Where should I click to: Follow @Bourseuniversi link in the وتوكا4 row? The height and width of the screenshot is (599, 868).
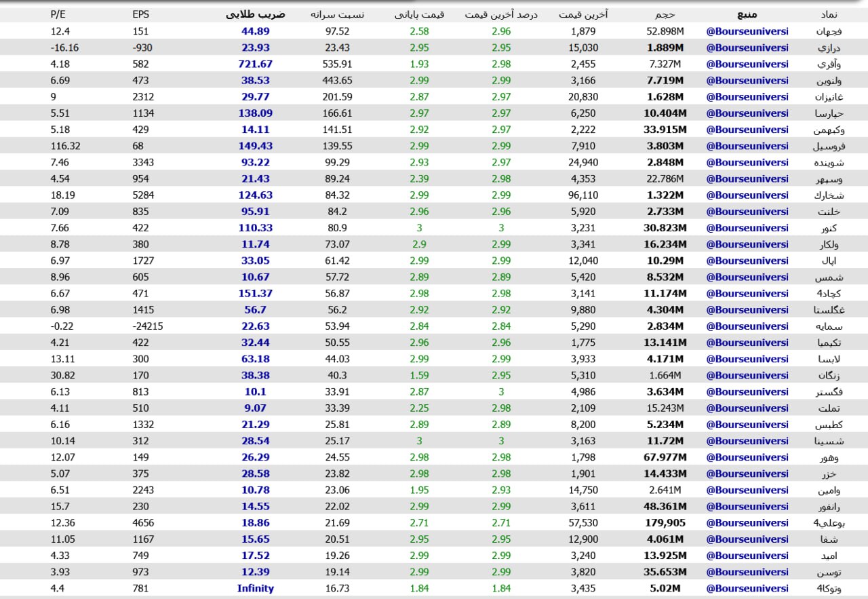[747, 589]
